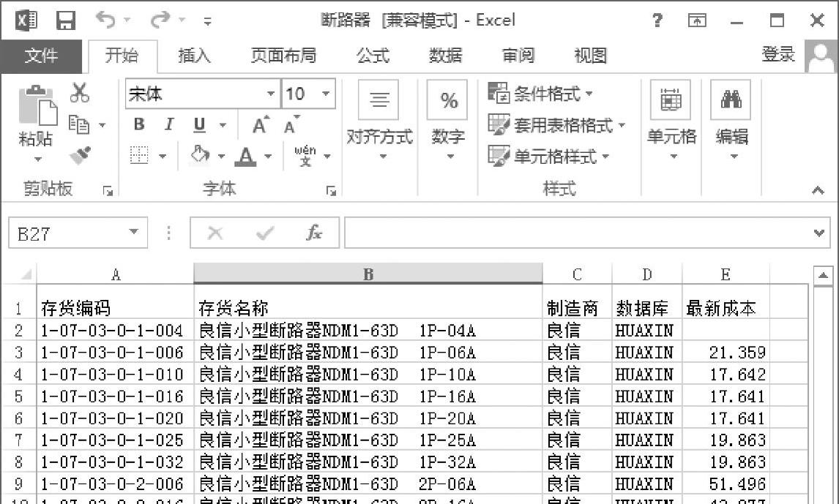Switch to the 插入 tab
The height and width of the screenshot is (504, 839).
[194, 56]
